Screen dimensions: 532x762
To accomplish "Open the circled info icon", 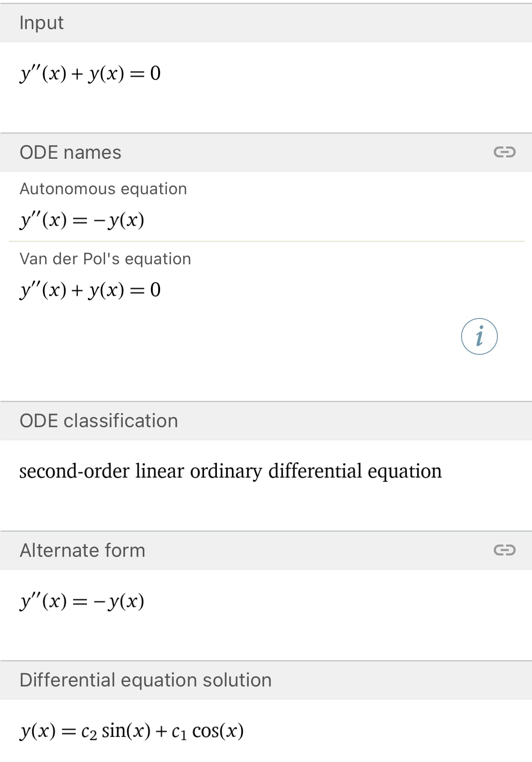I will (x=479, y=337).
